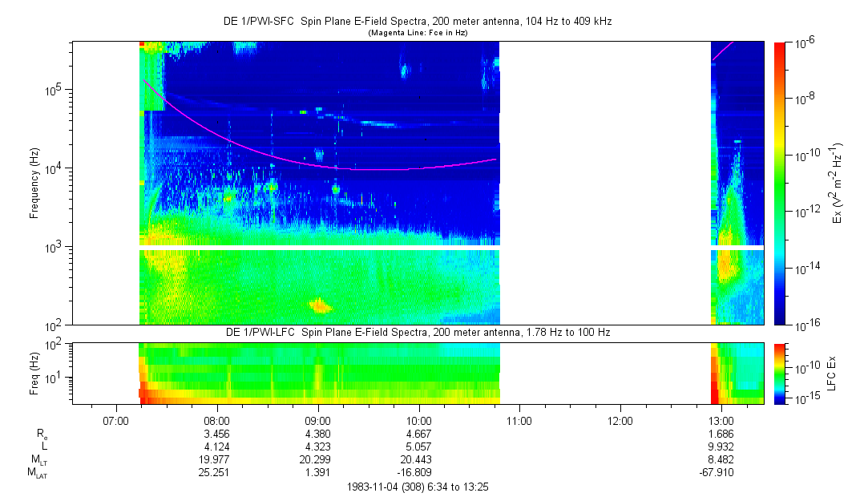Image resolution: width=868 pixels, height=497 pixels.
Task: Click the R_e value 3.456
Action: pos(217,433)
